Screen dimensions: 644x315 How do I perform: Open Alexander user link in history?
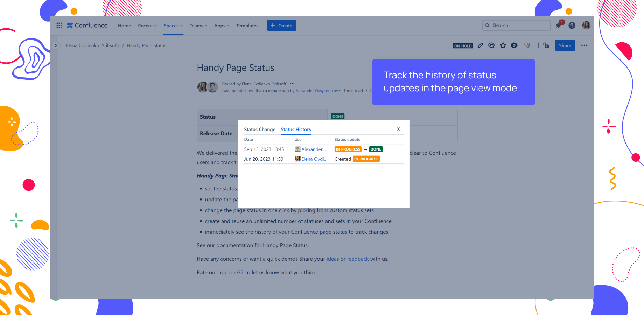pos(314,149)
